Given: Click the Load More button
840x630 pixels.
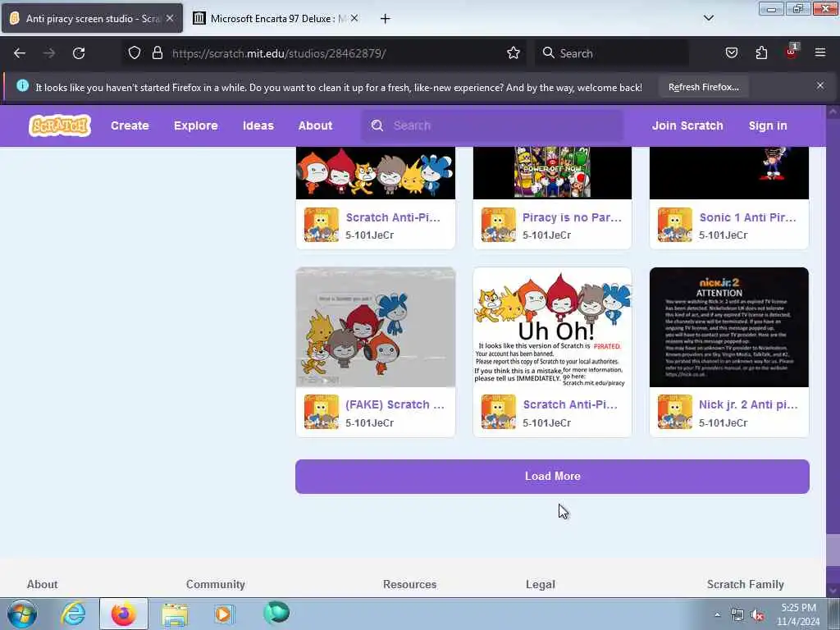Looking at the screenshot, I should tap(552, 477).
